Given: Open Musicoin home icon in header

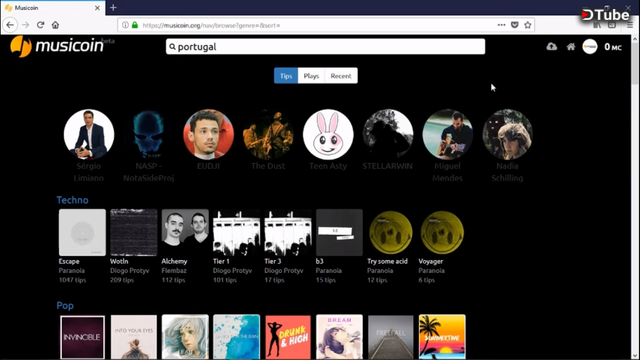Looking at the screenshot, I should [571, 47].
